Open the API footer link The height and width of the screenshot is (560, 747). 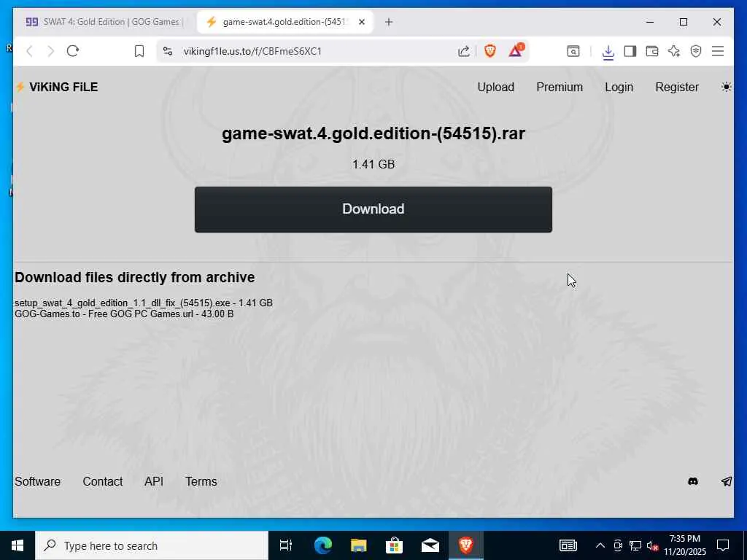[153, 481]
